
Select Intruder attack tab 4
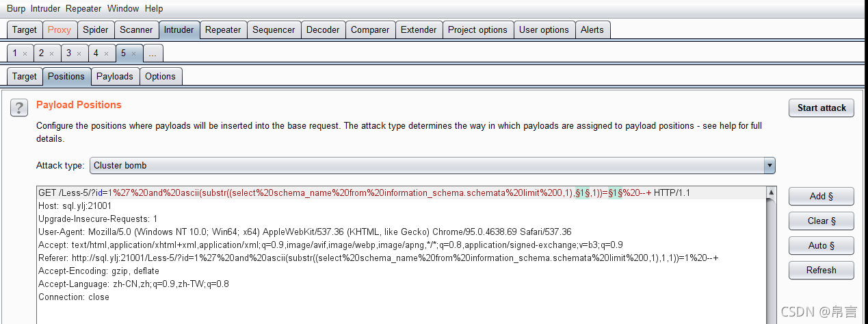(x=96, y=53)
